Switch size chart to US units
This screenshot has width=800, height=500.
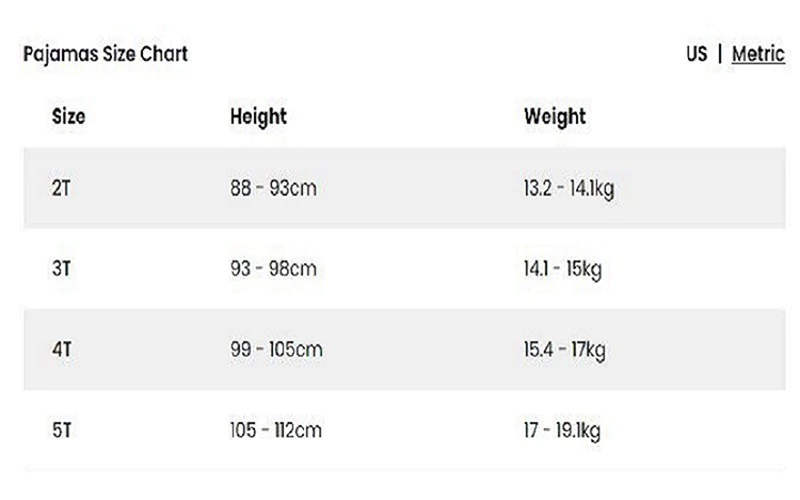pyautogui.click(x=696, y=54)
